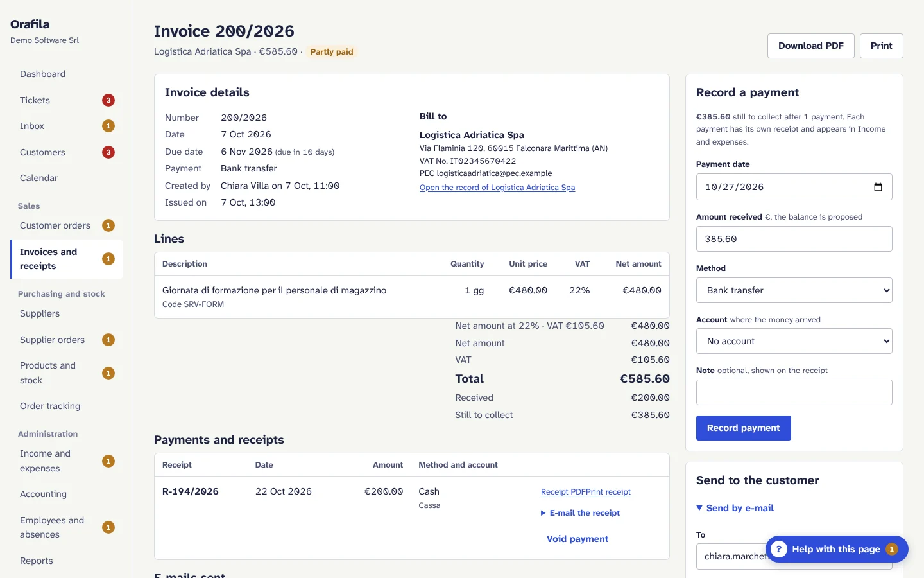The height and width of the screenshot is (578, 924).
Task: Click the Record payment button
Action: click(x=744, y=428)
